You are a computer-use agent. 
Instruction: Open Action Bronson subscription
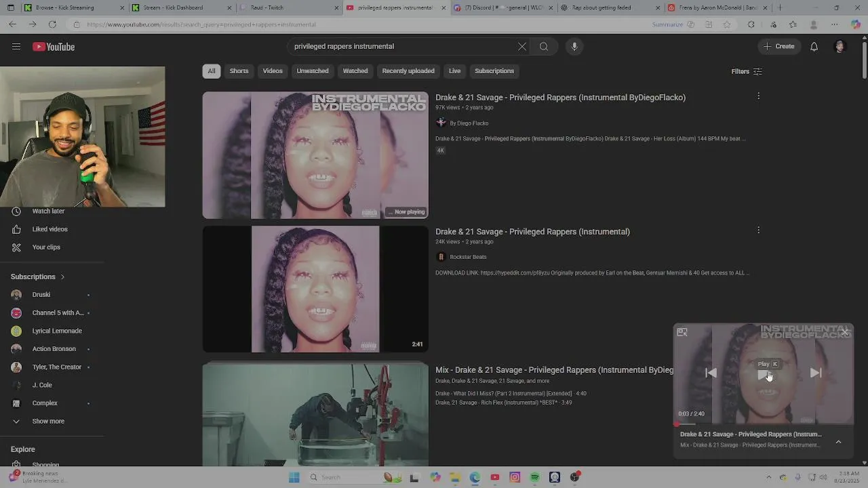(54, 349)
